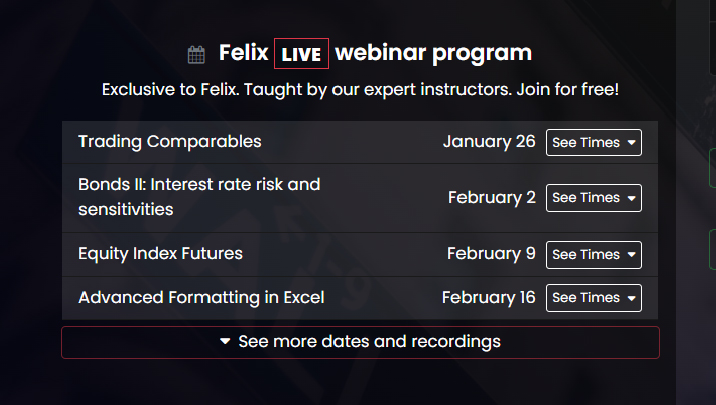Click the January 26 date
716x405 pixels.
pyautogui.click(x=489, y=142)
